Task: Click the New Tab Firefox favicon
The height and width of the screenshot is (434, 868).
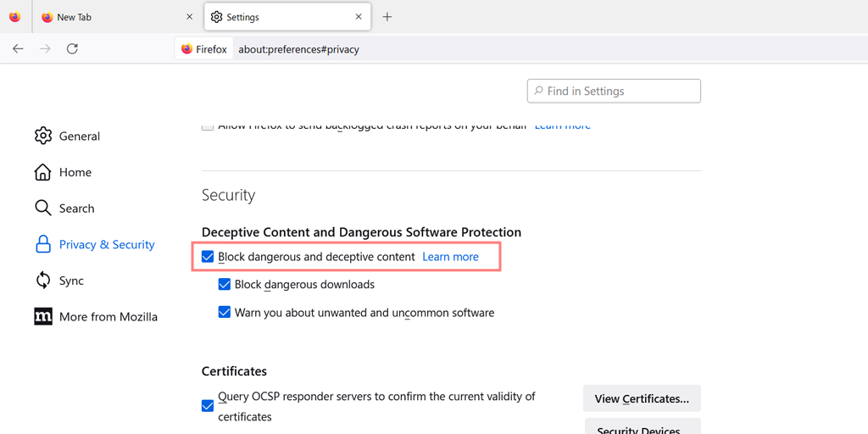Action: (x=47, y=17)
